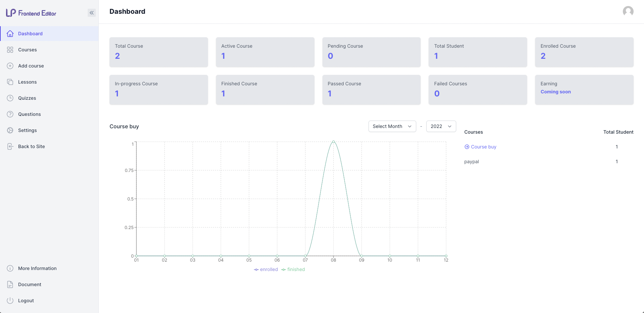Click the Document file icon

point(10,284)
